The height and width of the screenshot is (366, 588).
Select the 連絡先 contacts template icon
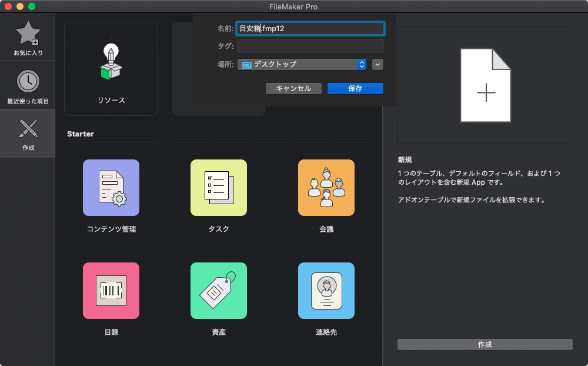[x=326, y=290]
